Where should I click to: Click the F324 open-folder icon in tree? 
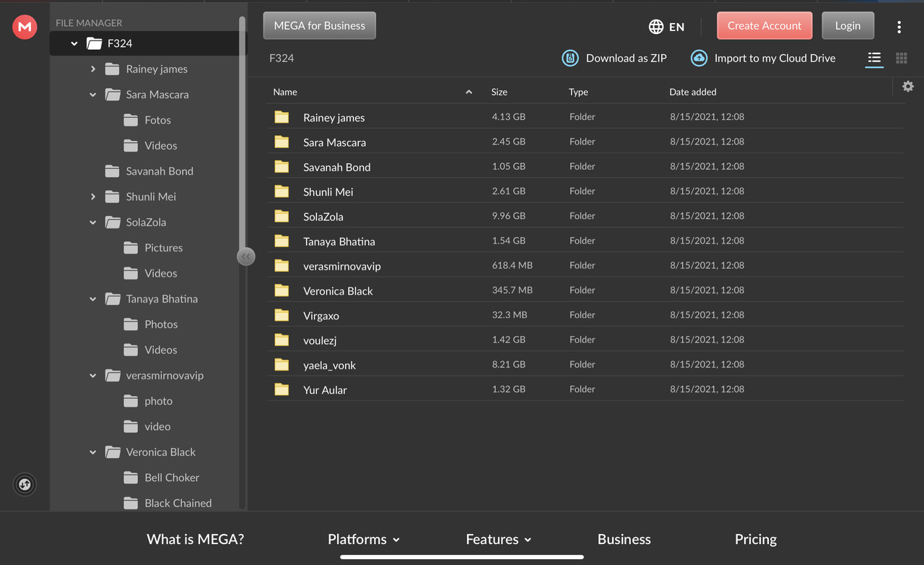pyautogui.click(x=94, y=43)
